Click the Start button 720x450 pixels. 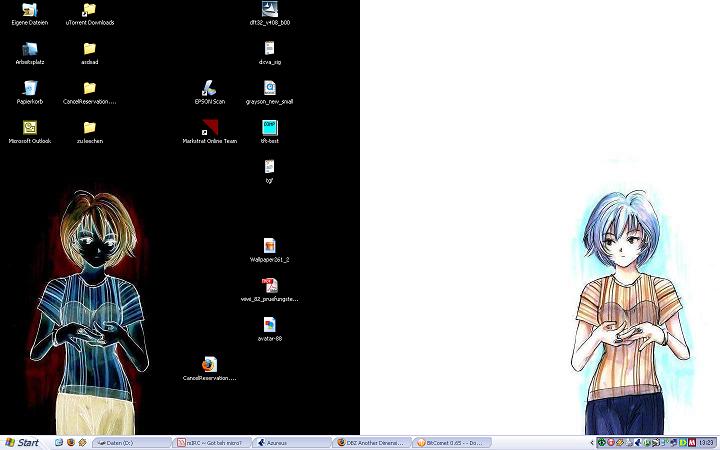coord(22,443)
